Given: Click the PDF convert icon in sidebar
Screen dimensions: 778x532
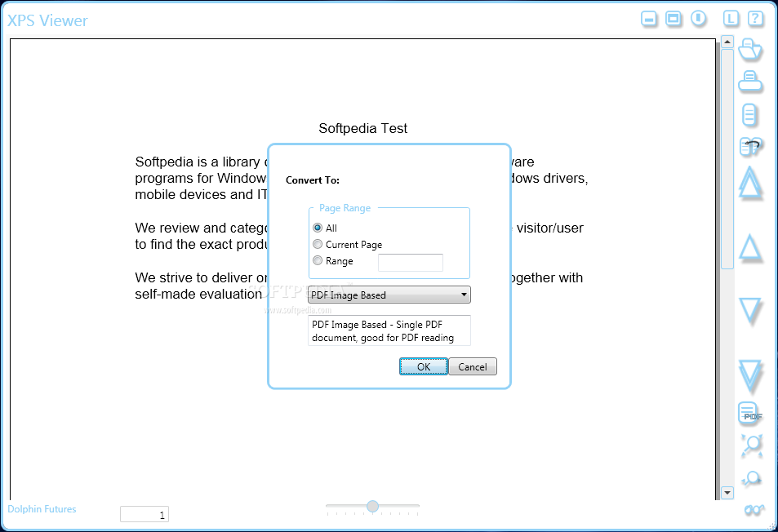Looking at the screenshot, I should [x=749, y=413].
